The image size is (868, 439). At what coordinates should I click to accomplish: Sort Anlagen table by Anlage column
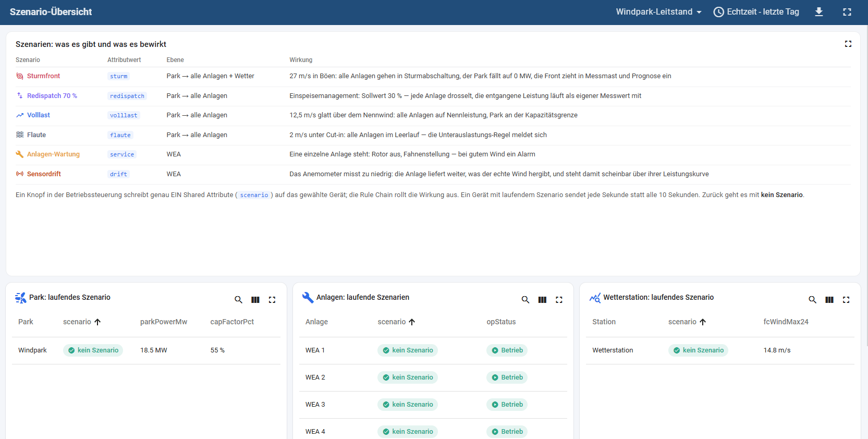point(316,322)
